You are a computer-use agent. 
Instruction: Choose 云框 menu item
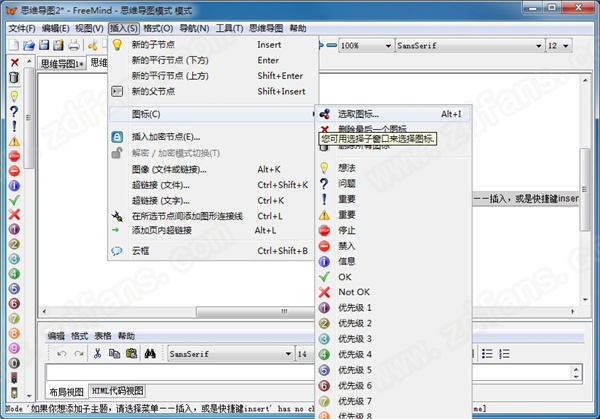213,251
